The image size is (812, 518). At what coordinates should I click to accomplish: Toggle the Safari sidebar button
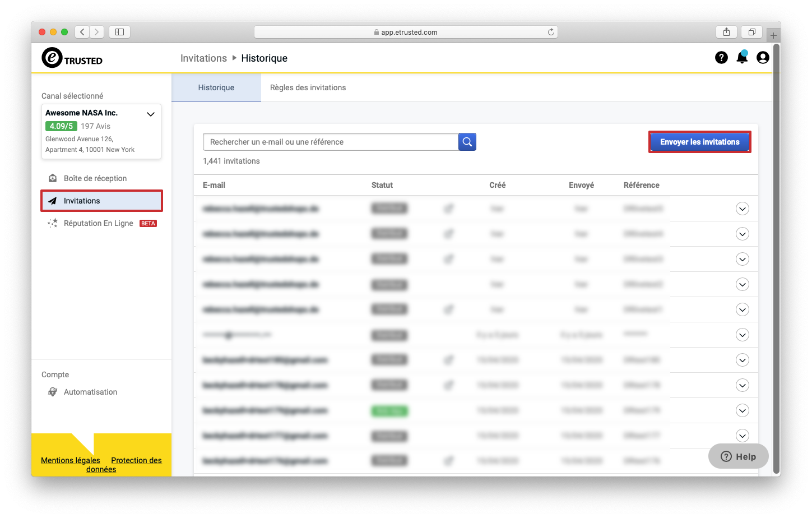(119, 32)
